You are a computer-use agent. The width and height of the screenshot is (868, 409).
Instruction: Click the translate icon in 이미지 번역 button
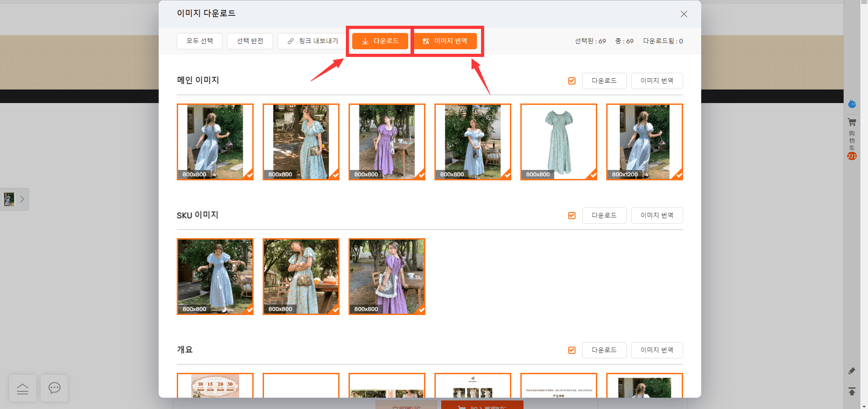pyautogui.click(x=426, y=42)
